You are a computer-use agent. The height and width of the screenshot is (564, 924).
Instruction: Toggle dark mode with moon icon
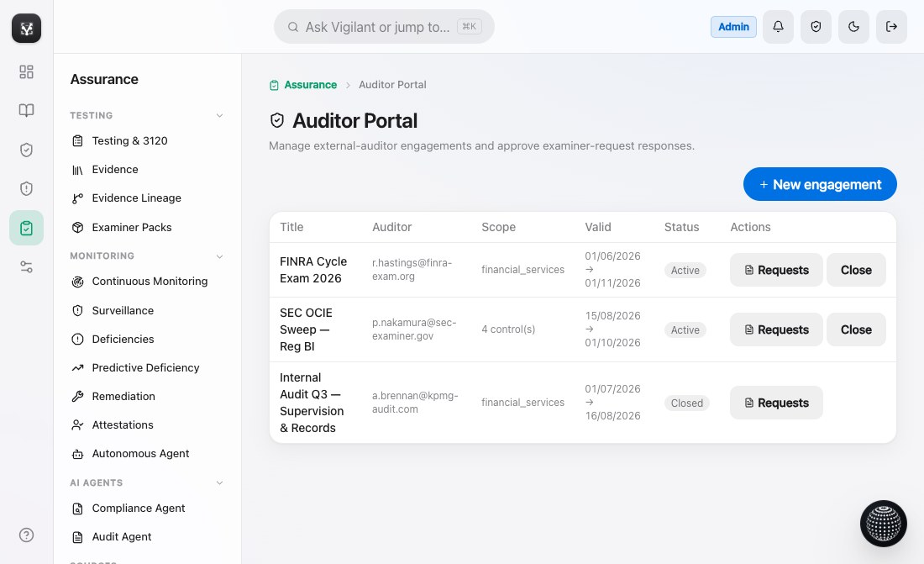click(x=853, y=27)
